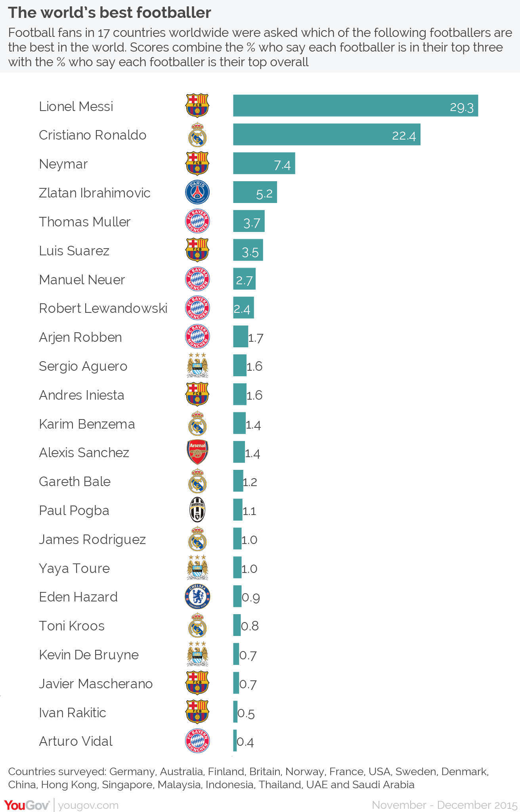The image size is (520, 812).
Task: Click the Real Madrid crest beside Toni Kroos
Action: [197, 625]
